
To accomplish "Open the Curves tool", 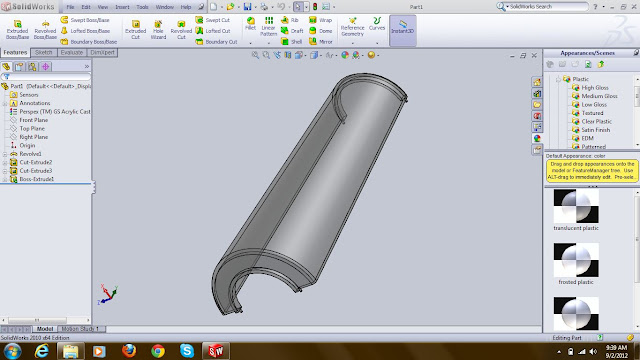I will (377, 24).
